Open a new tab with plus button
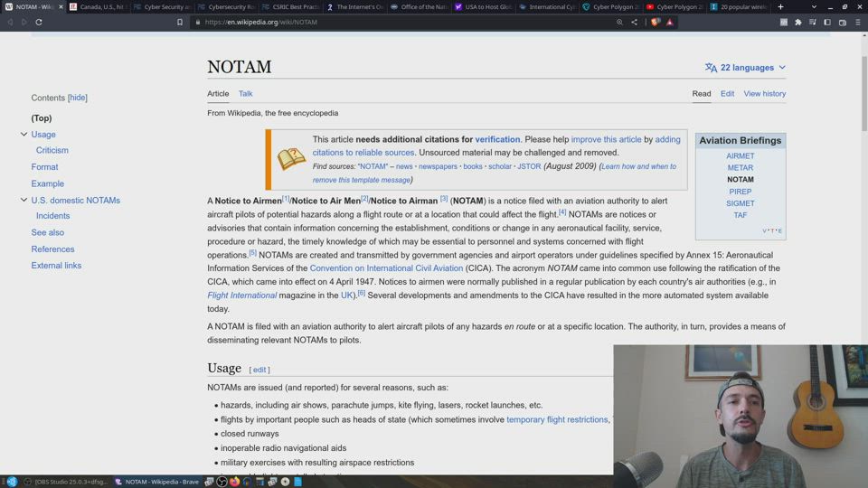Screen dimensions: 868x488 click(x=780, y=6)
